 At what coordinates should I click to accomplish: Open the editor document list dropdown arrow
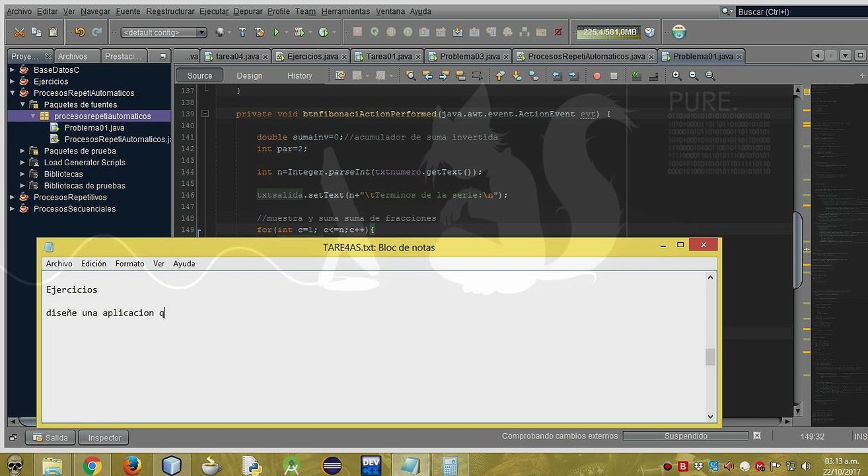click(x=846, y=56)
